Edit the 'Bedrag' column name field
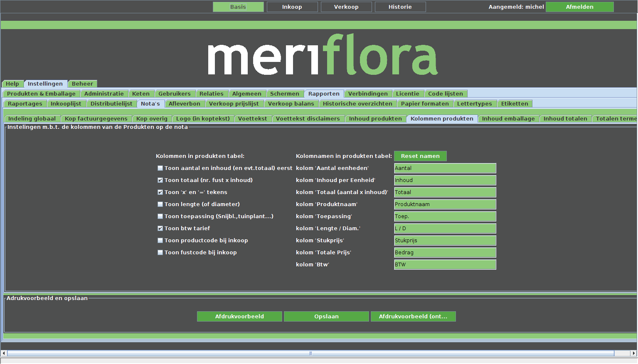638x364 pixels. point(444,253)
